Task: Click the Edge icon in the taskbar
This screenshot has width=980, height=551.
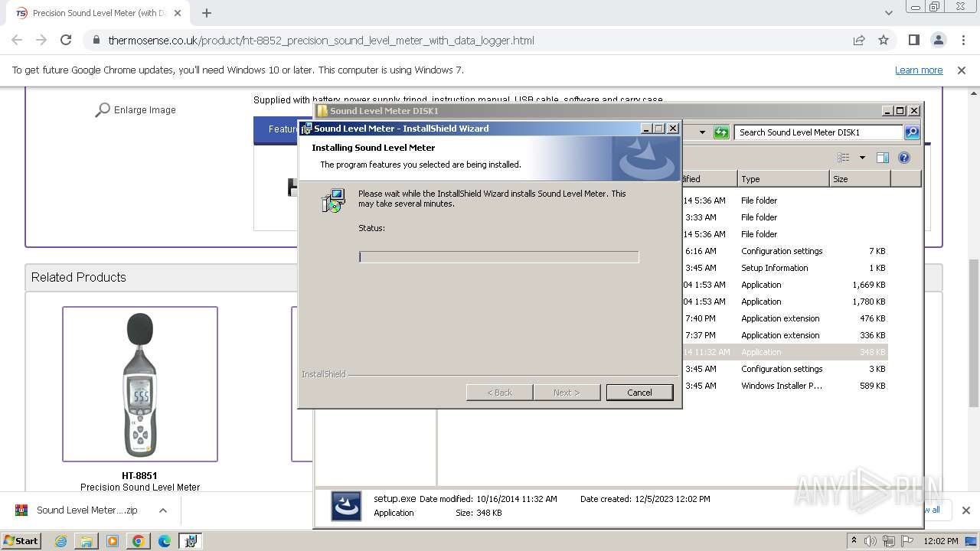Action: (165, 541)
